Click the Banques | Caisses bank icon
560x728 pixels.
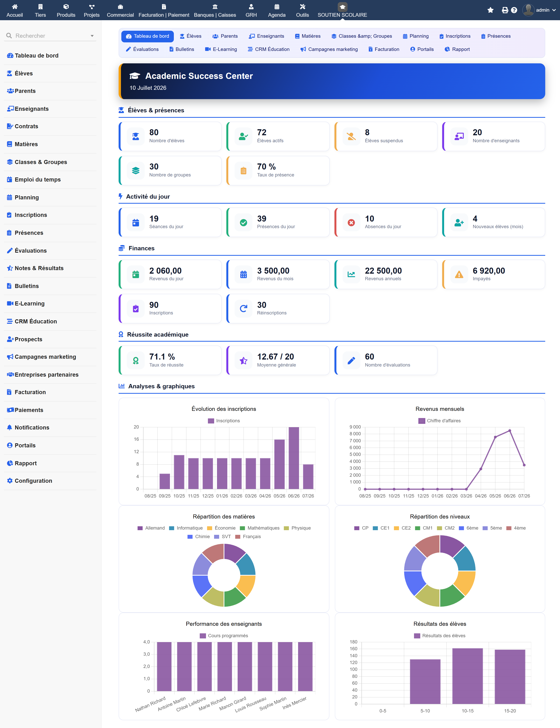[x=215, y=7]
